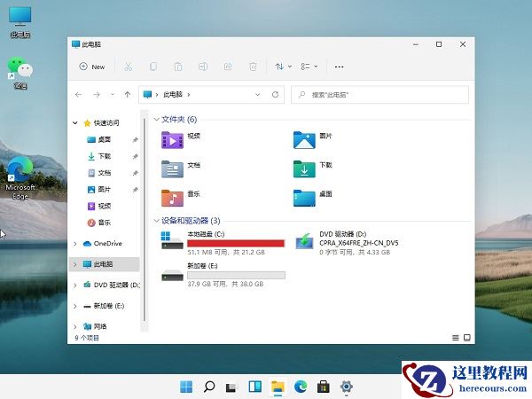
Task: Click 51.1 MB 可用, 共 21.2 GB text
Action: (x=226, y=252)
